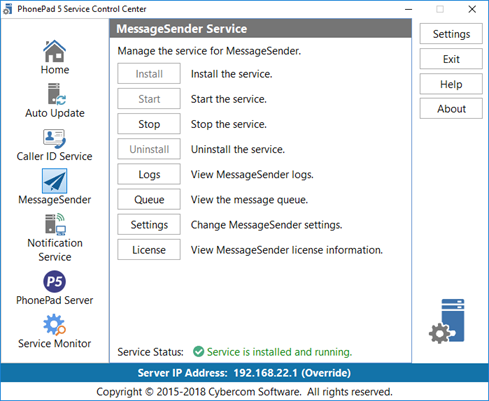Open the message Queue
This screenshot has height=401, width=489.
point(149,199)
